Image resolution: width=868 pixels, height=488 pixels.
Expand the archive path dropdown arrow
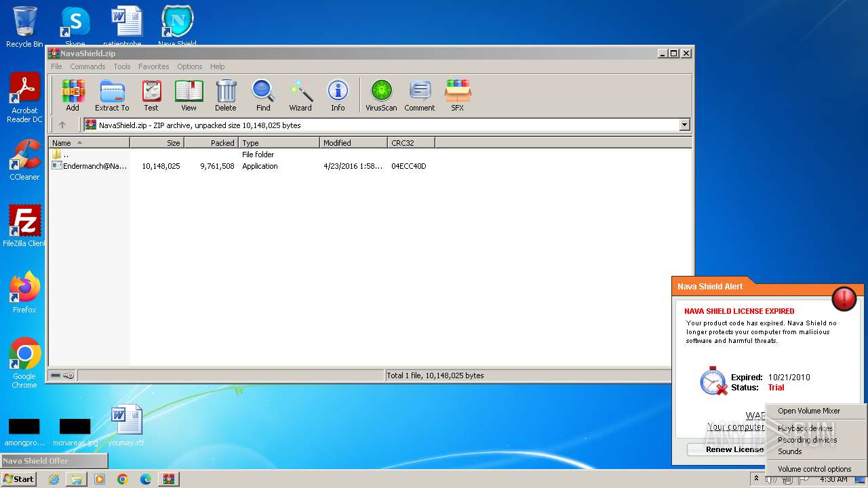click(x=684, y=125)
